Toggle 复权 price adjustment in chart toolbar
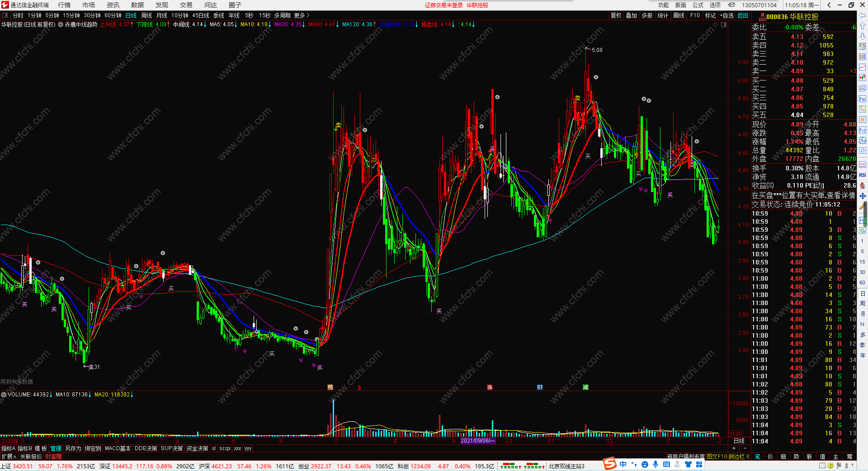This screenshot has height=471, width=868. [616, 15]
